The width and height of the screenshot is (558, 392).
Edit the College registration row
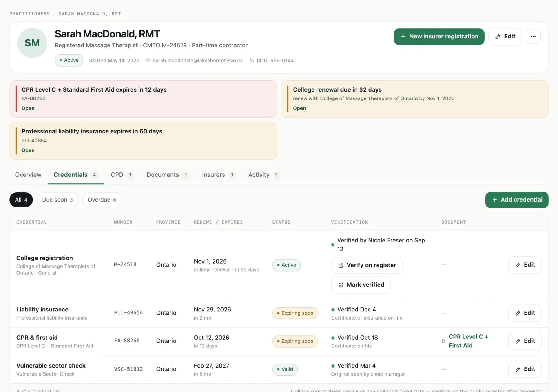tap(525, 265)
